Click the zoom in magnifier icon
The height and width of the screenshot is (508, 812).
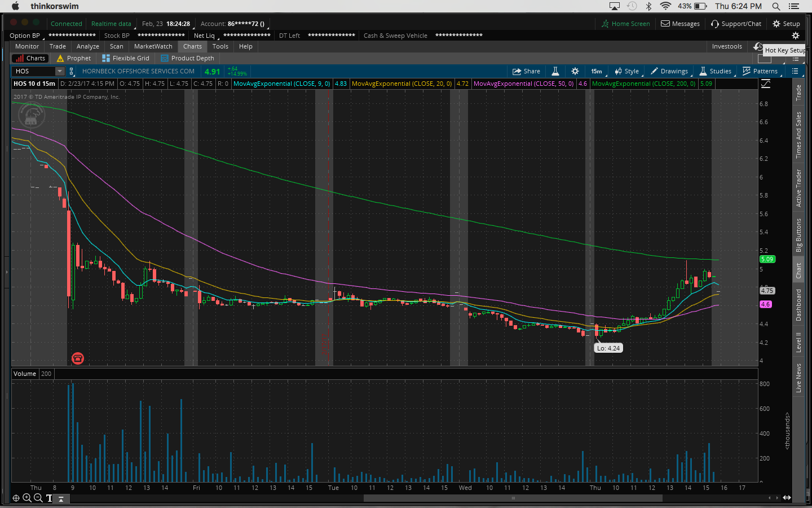coord(27,498)
